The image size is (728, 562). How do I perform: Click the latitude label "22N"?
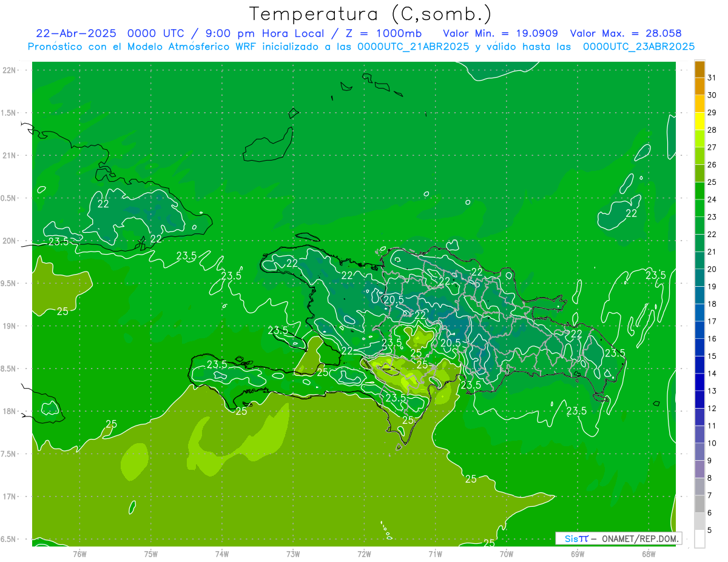click(x=10, y=70)
